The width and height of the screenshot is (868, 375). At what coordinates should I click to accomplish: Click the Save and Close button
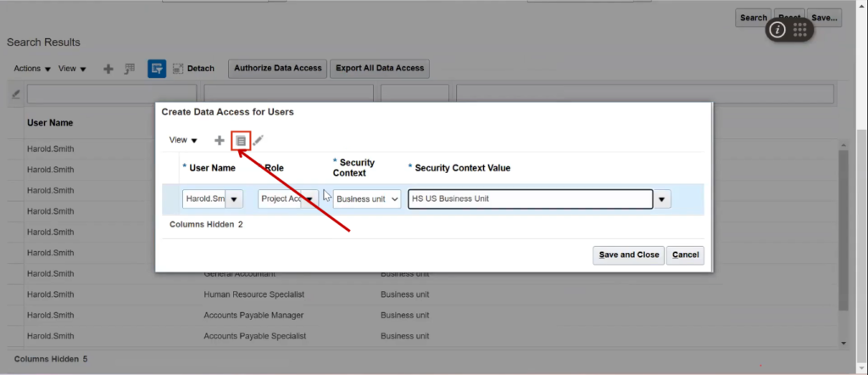tap(628, 255)
